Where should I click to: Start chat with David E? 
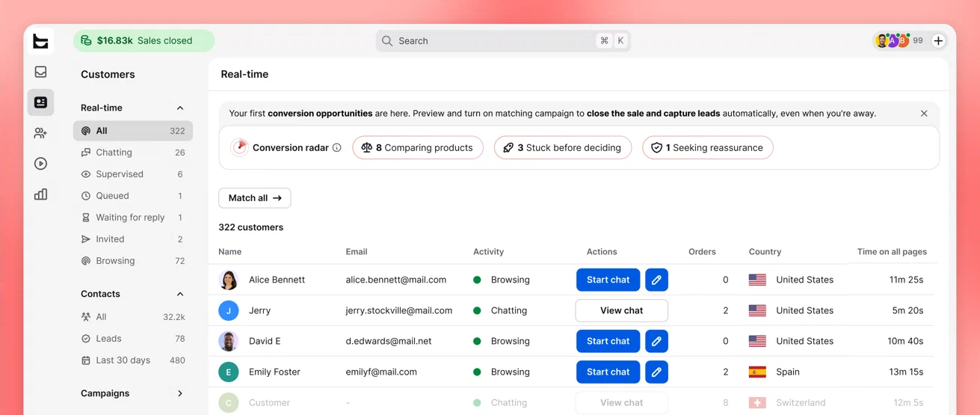pos(608,341)
